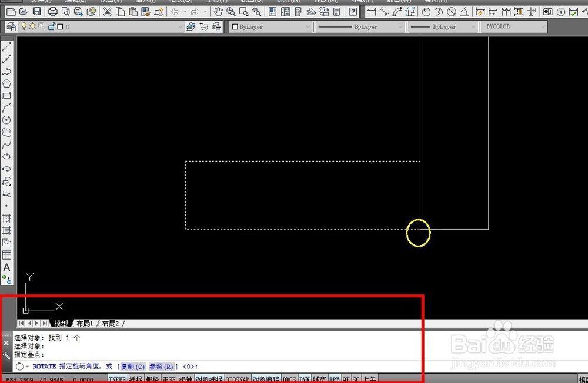
Task: Toggle DYN dynamic input in status bar
Action: (x=304, y=379)
